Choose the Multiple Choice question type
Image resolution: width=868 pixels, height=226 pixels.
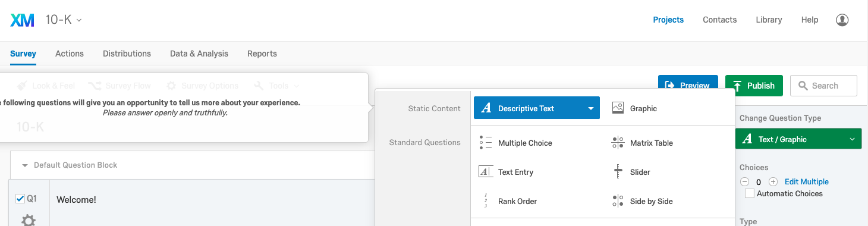pos(516,143)
